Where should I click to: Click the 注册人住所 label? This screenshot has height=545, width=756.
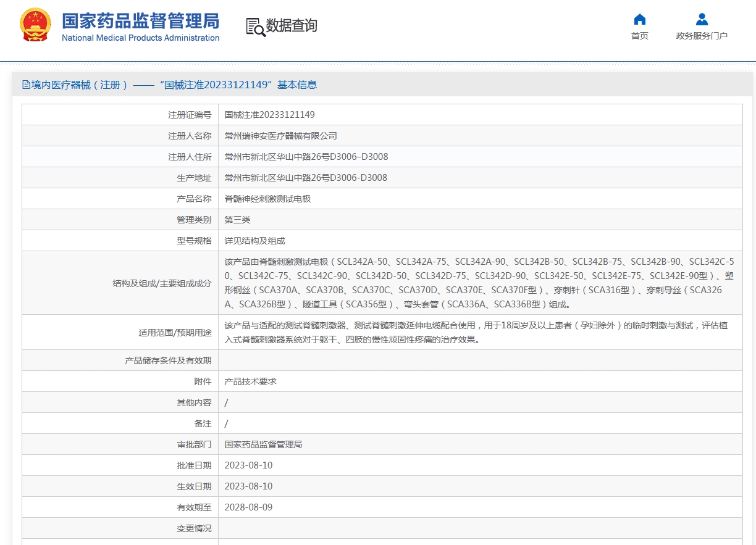point(190,157)
